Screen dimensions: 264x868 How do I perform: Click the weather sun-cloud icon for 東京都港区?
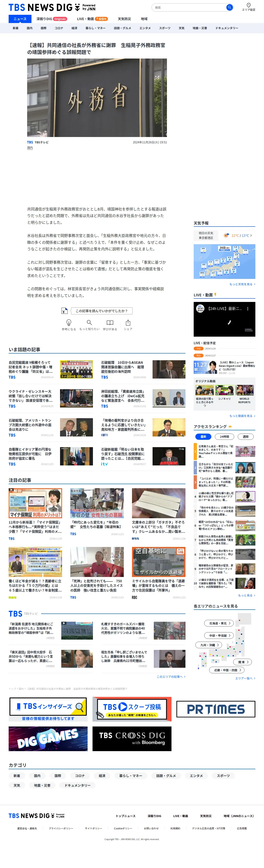pyautogui.click(x=226, y=235)
